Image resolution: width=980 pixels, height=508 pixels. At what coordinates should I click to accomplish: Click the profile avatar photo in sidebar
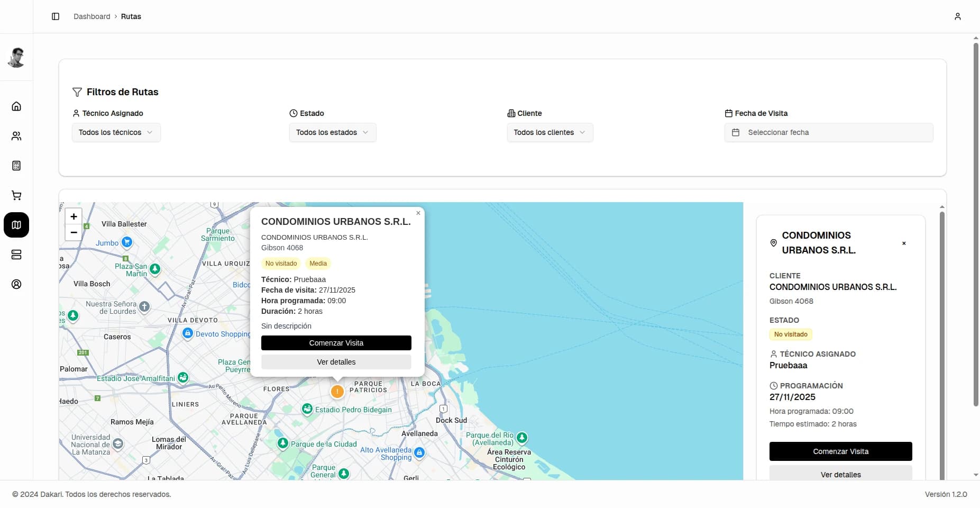[16, 58]
